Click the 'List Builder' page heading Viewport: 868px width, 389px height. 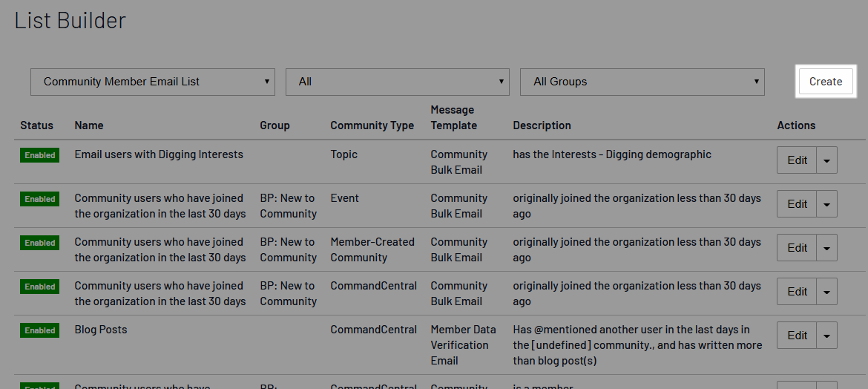(70, 21)
